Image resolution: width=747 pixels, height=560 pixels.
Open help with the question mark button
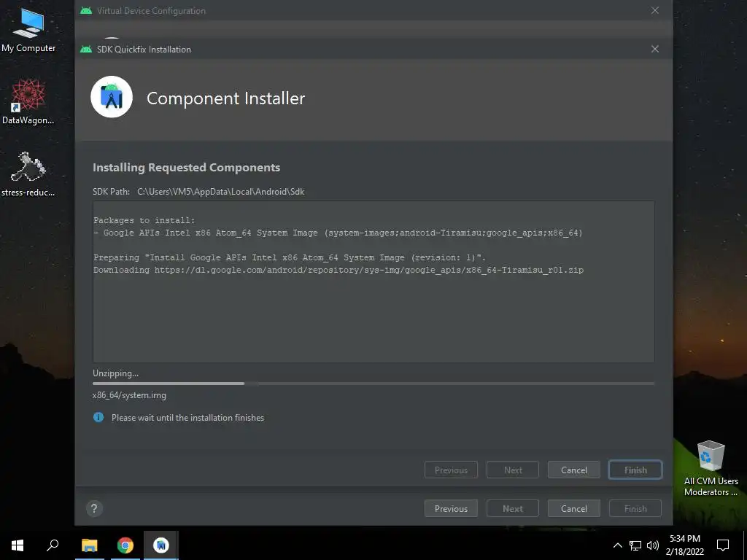coord(94,508)
